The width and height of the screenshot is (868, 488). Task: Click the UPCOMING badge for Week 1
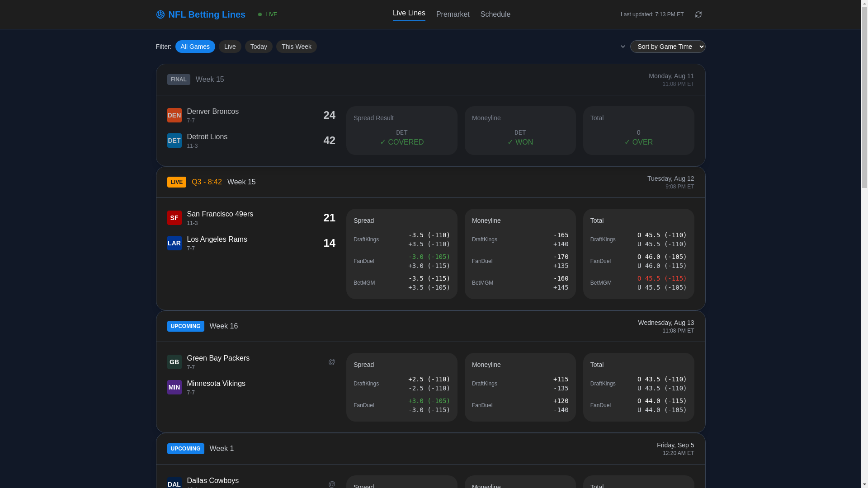coord(185,449)
